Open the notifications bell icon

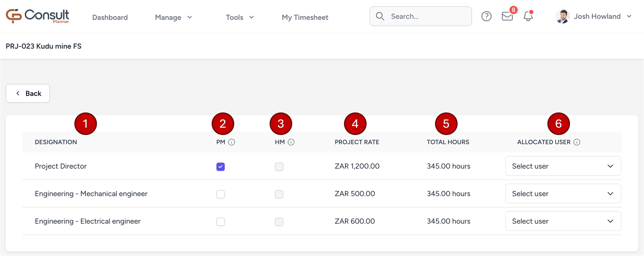[x=528, y=16]
